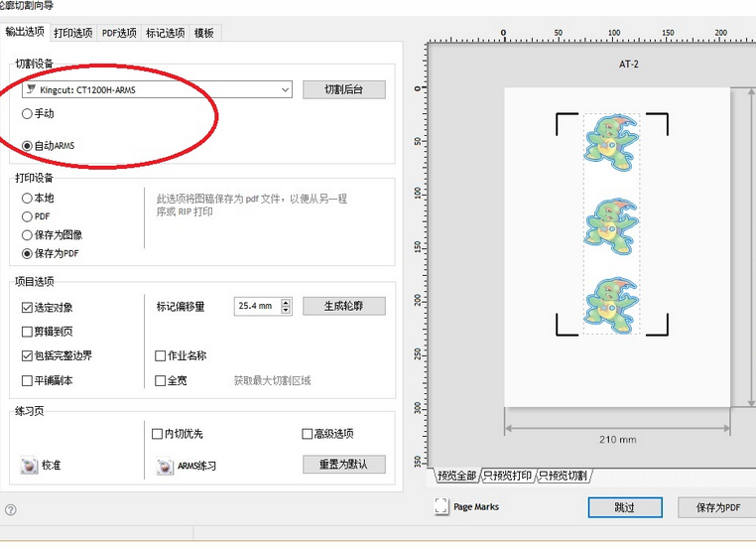Choose the 本地 print device option
This screenshot has width=756, height=554.
(28, 198)
